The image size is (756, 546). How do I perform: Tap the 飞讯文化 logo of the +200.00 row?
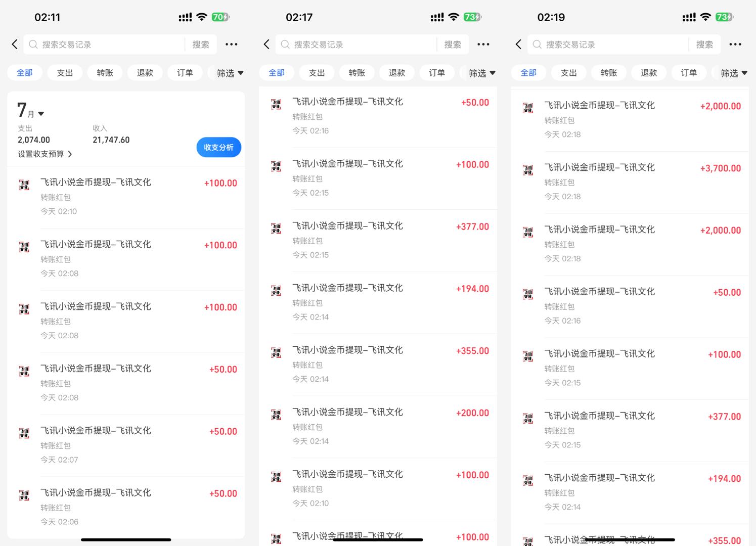tap(276, 415)
